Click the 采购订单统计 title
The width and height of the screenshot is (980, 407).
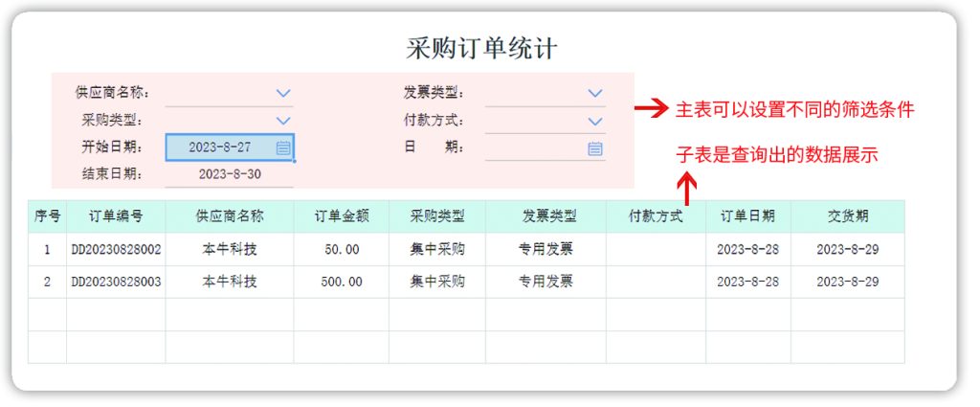(x=481, y=49)
